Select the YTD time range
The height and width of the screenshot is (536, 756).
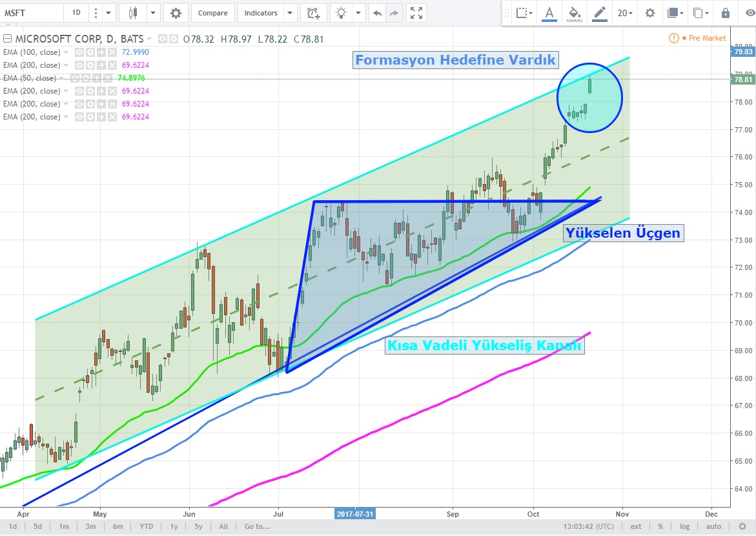(147, 526)
